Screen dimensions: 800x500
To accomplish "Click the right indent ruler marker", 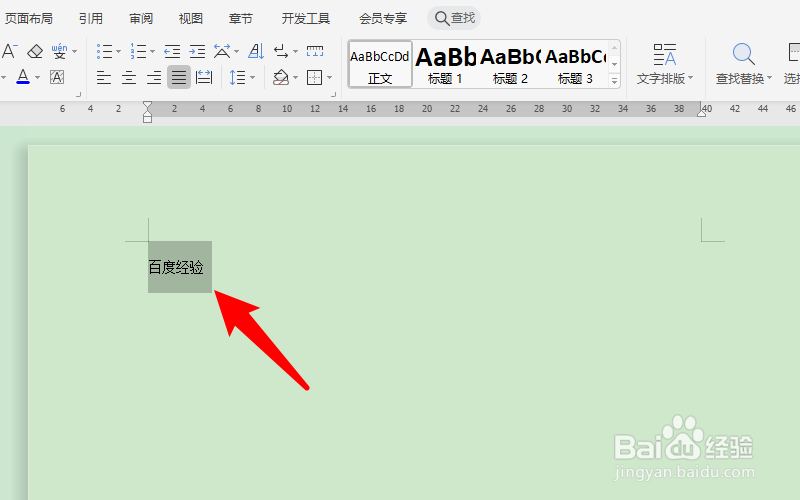I will coord(702,112).
